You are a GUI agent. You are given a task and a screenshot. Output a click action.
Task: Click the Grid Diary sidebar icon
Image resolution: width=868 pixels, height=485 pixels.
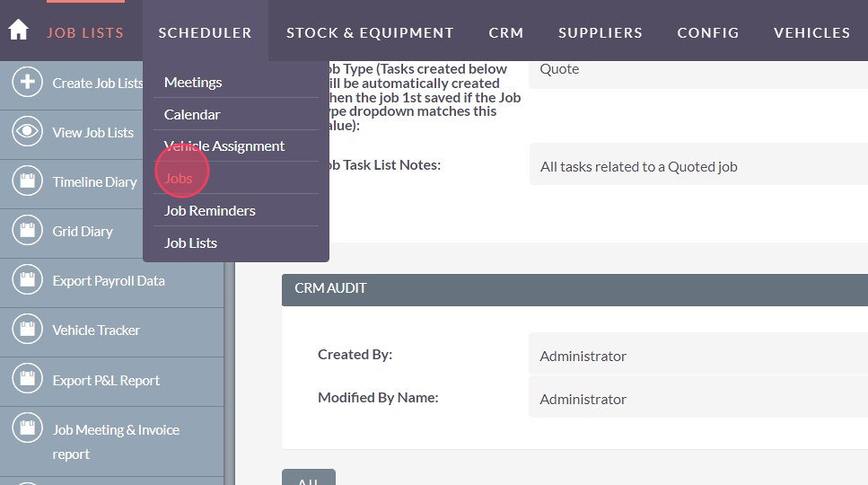pos(28,231)
